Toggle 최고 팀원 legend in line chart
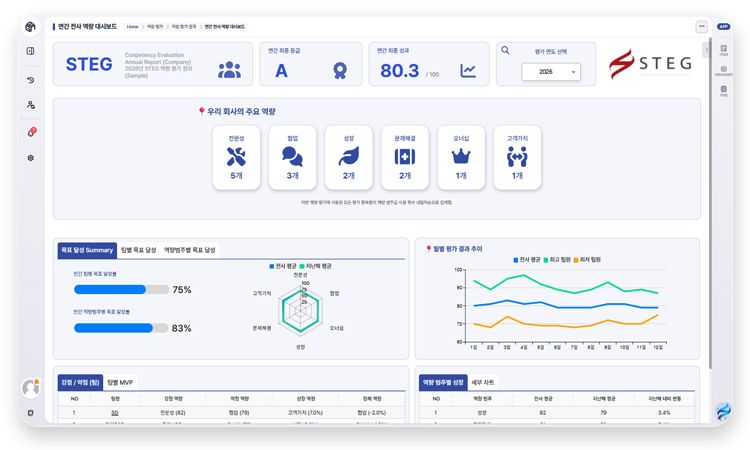This screenshot has height=450, width=750. pyautogui.click(x=557, y=260)
